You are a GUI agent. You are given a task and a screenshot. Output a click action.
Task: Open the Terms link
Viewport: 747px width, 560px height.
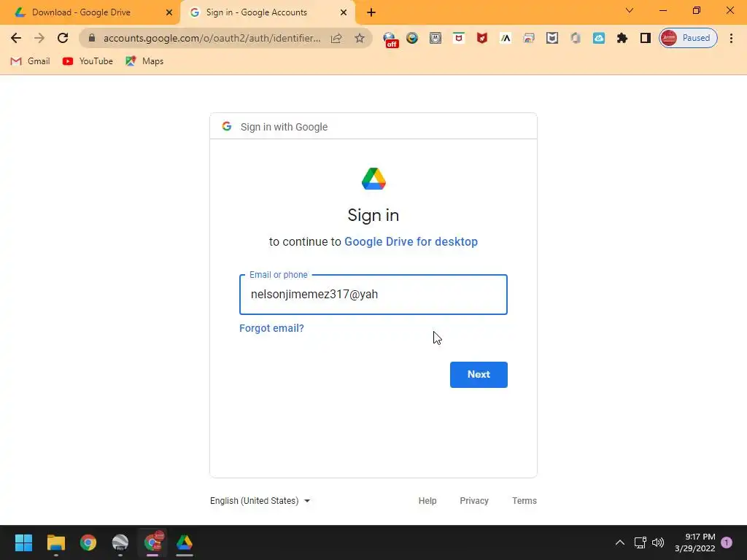[x=524, y=500]
